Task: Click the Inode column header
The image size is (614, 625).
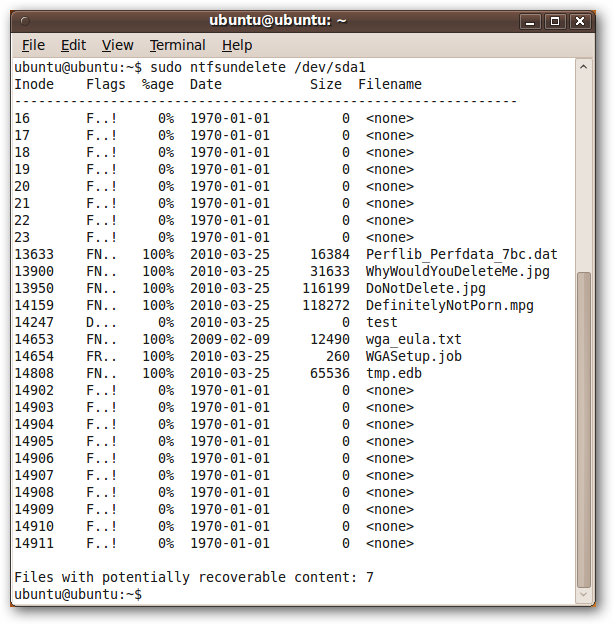Action: (34, 84)
